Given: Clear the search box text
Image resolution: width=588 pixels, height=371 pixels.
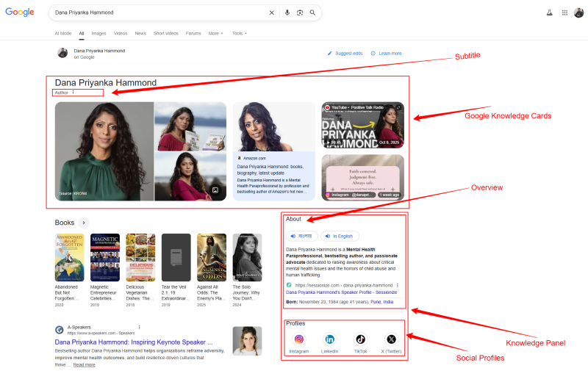Looking at the screenshot, I should pos(271,12).
